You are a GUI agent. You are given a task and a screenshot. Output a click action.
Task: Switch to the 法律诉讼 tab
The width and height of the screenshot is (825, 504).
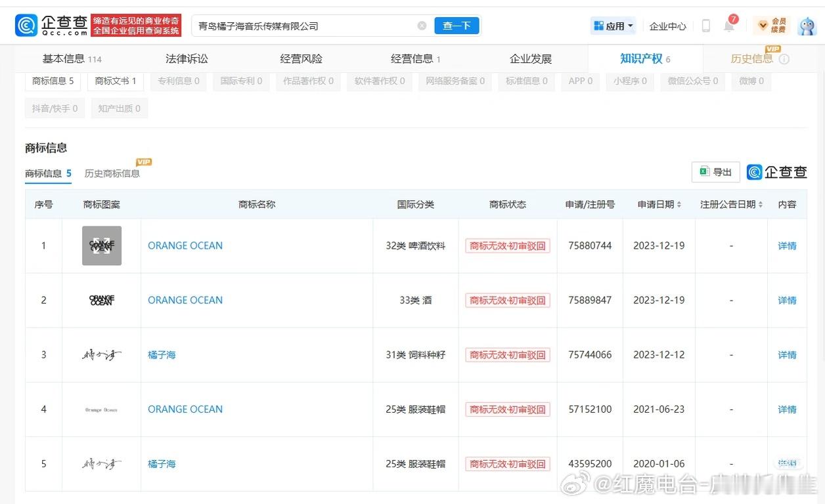coord(187,59)
